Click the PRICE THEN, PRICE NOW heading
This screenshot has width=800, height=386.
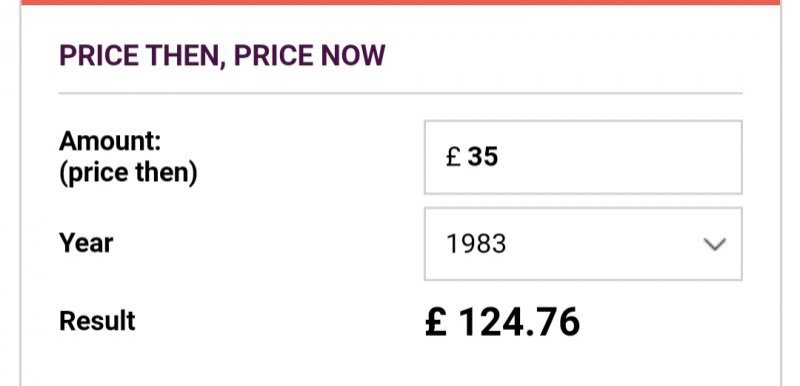222,56
